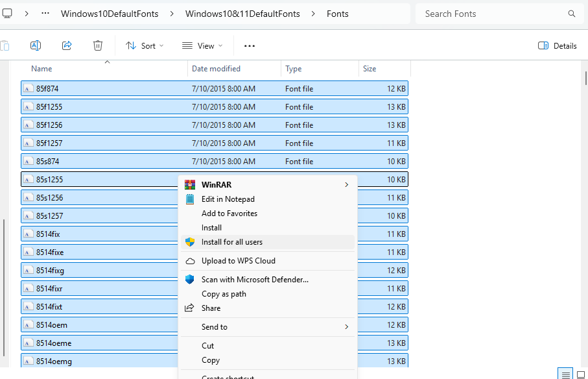Choose Install from context menu
The width and height of the screenshot is (588, 379).
(x=268, y=227)
